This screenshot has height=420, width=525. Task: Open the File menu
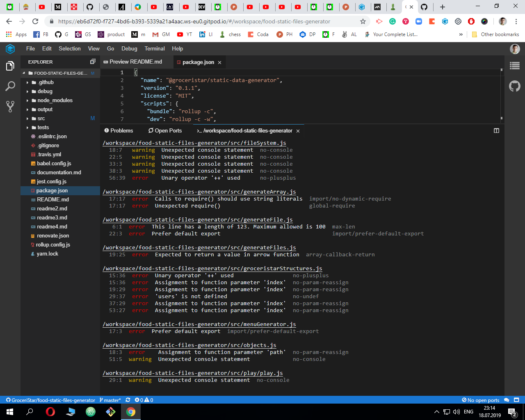click(31, 48)
